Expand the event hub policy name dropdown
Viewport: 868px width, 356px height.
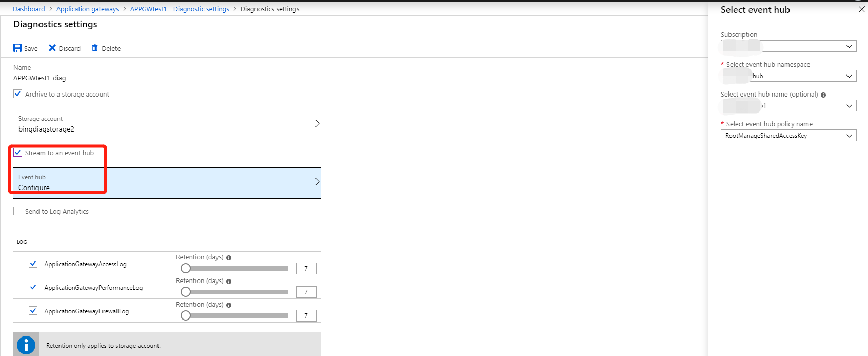(788, 136)
